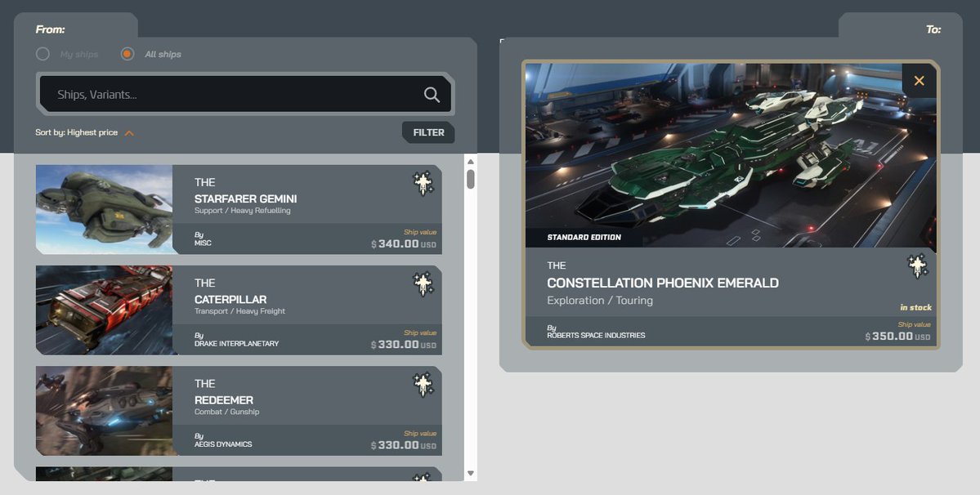The height and width of the screenshot is (495, 980).
Task: Click the ship list scrollbar down arrow
Action: click(x=471, y=474)
